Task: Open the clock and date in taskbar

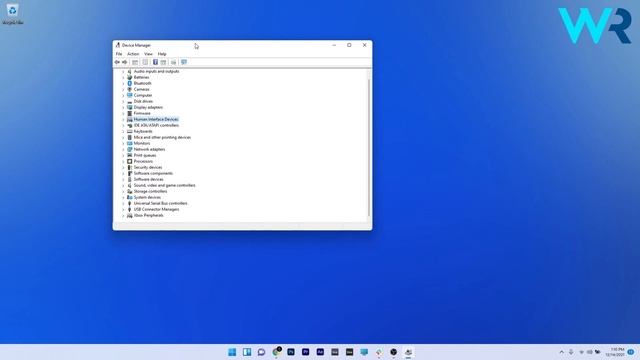Action: point(616,352)
